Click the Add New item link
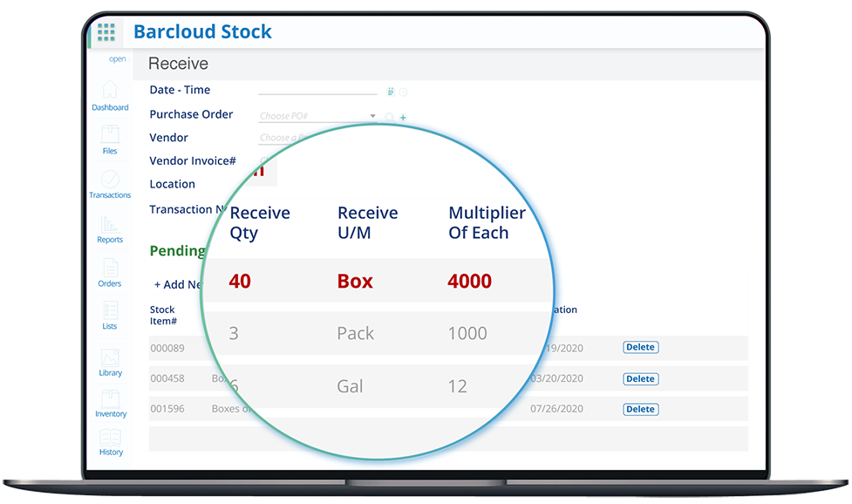The height and width of the screenshot is (504, 852). [x=178, y=284]
